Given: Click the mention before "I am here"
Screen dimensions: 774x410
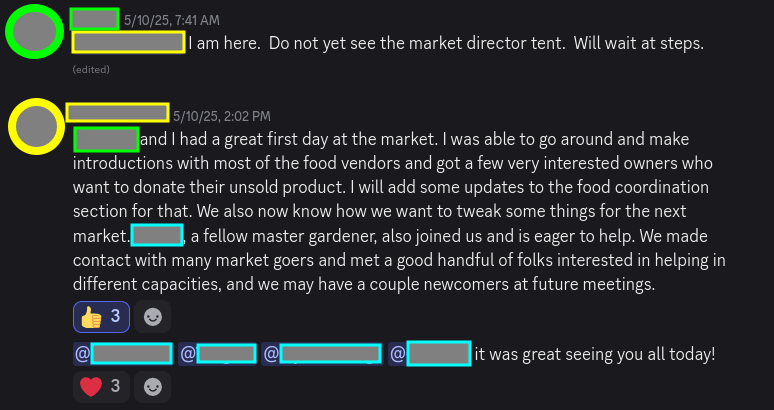Looking at the screenshot, I should click(128, 42).
